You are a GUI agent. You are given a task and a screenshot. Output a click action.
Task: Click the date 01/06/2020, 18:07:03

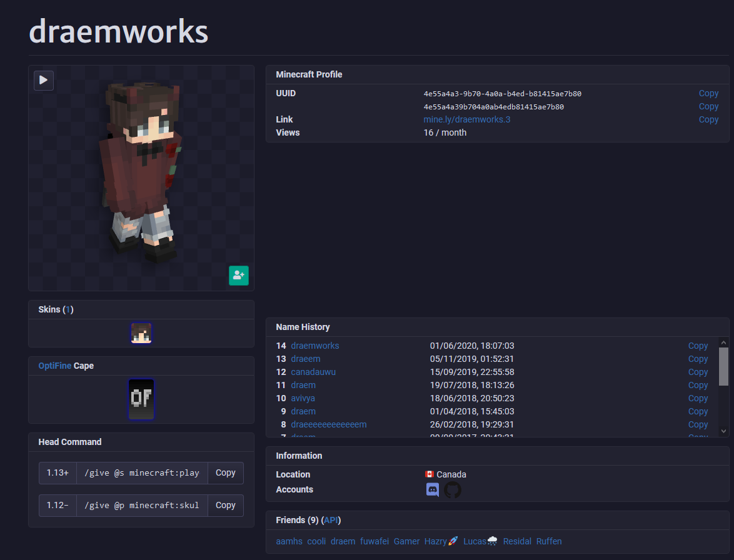[472, 346]
